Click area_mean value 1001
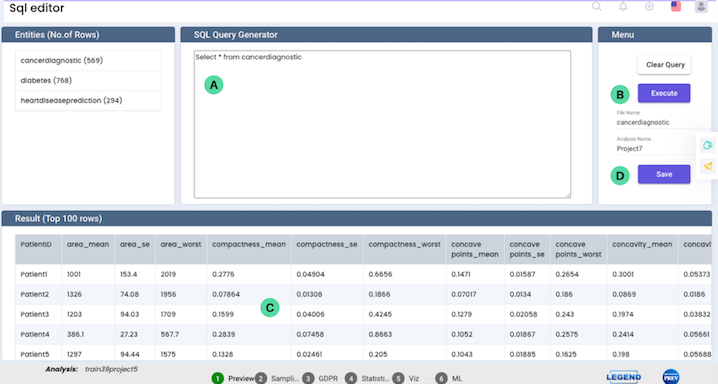718x384 pixels. pos(74,274)
